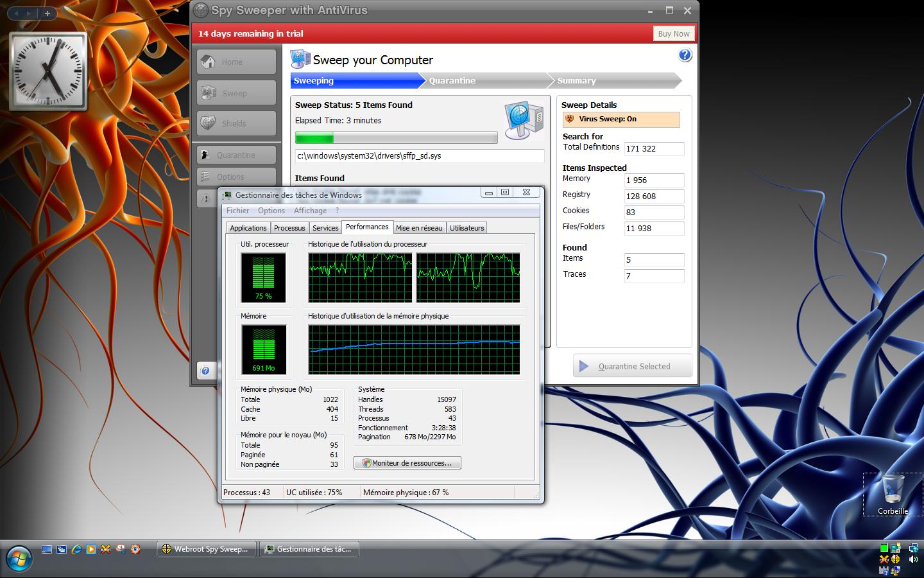The image size is (924, 578).
Task: Switch to the Processus tab
Action: coord(289,228)
